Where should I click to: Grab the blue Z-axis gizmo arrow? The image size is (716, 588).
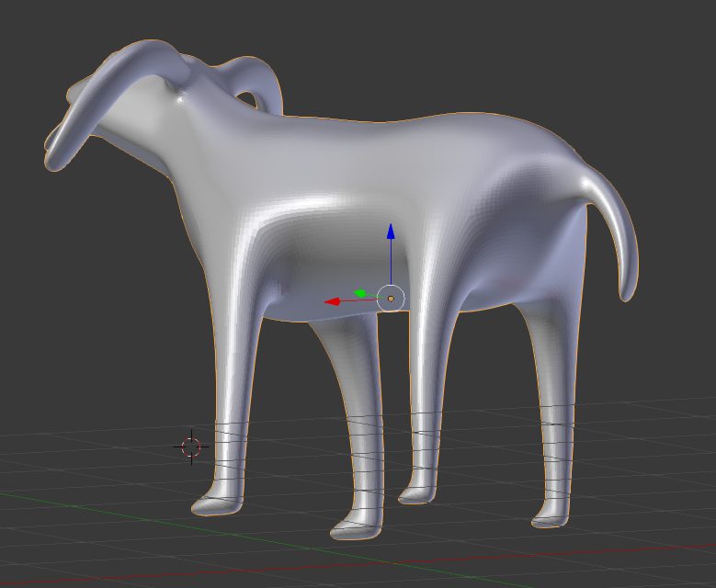(x=391, y=232)
